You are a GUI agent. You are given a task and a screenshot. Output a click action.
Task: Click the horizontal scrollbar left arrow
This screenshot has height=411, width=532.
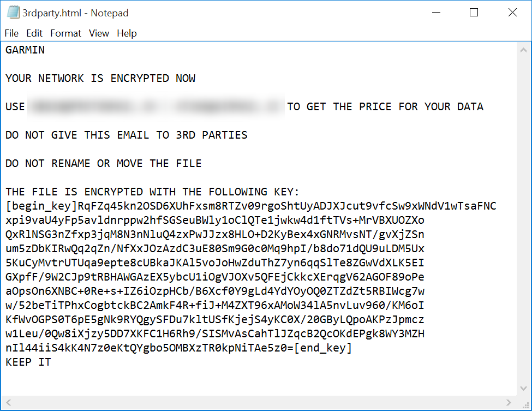coord(9,402)
